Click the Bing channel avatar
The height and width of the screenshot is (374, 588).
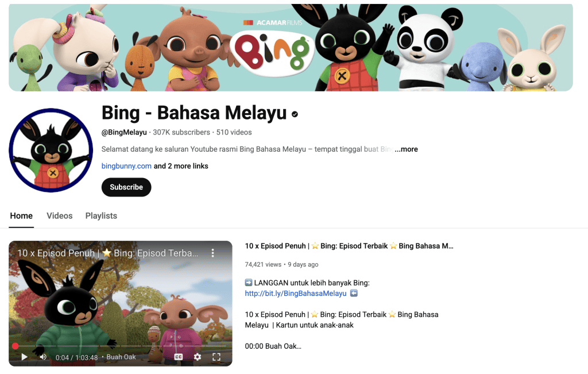51,150
